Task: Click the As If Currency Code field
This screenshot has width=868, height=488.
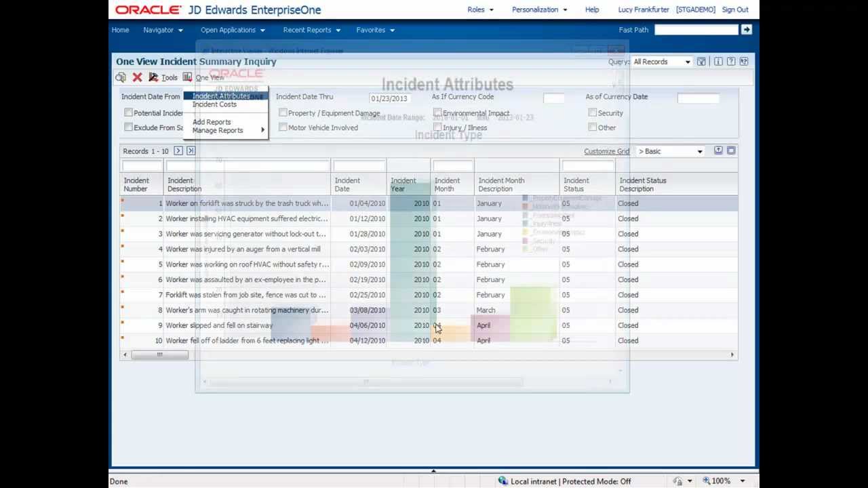Action: tap(553, 98)
